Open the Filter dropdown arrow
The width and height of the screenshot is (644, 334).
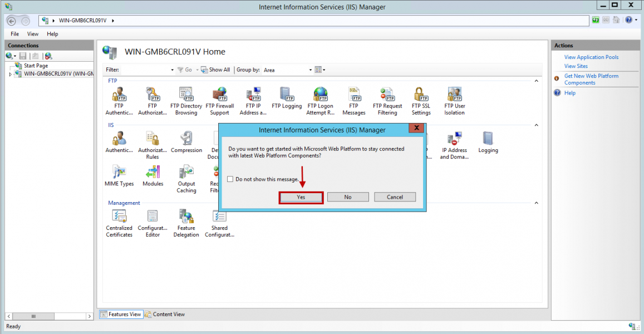172,70
